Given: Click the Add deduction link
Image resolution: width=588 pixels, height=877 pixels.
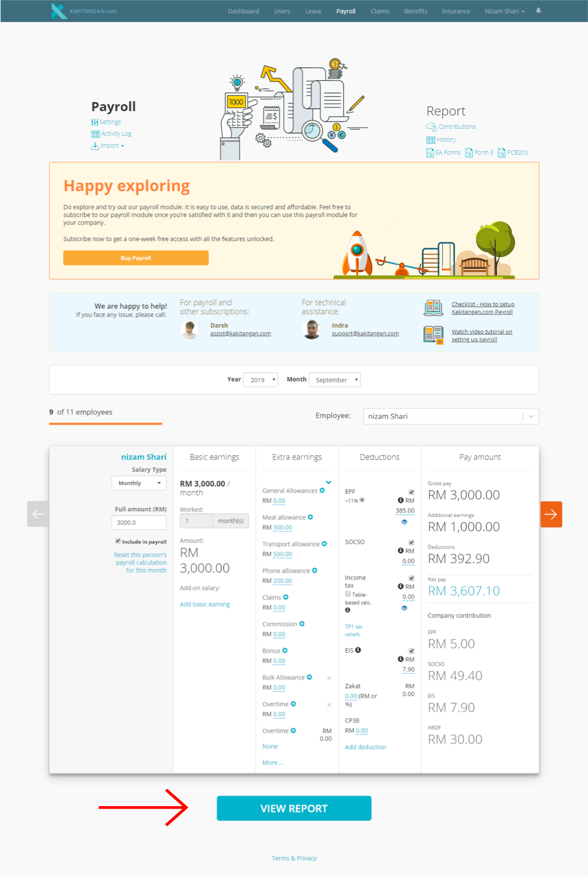Looking at the screenshot, I should click(366, 747).
